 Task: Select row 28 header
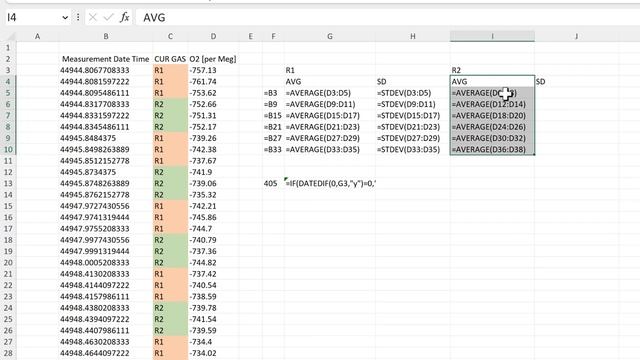[8, 353]
